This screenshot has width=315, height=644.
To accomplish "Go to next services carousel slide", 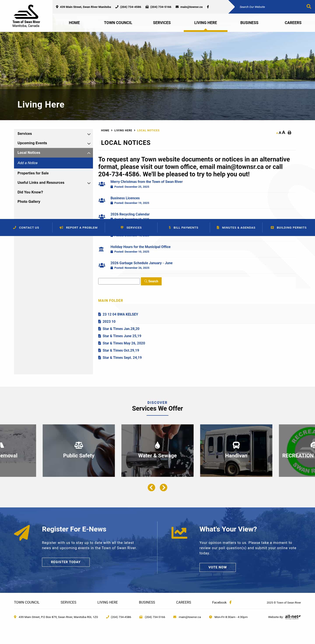I will coord(163,488).
